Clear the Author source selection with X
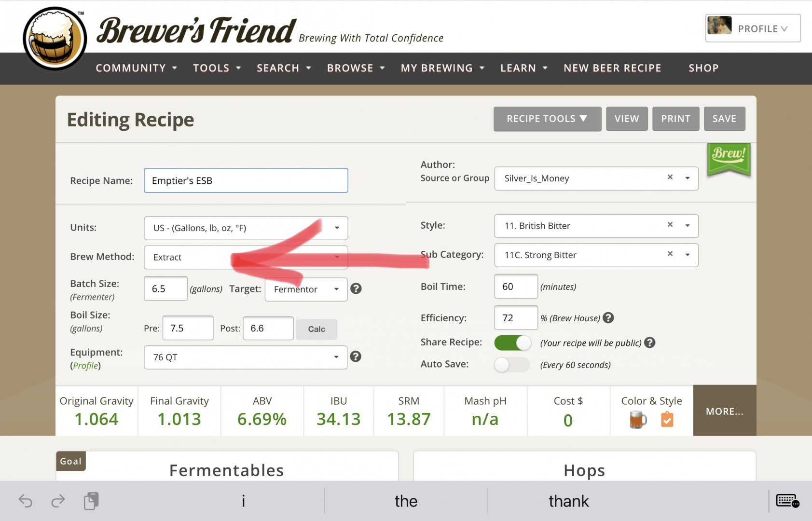 (x=670, y=177)
